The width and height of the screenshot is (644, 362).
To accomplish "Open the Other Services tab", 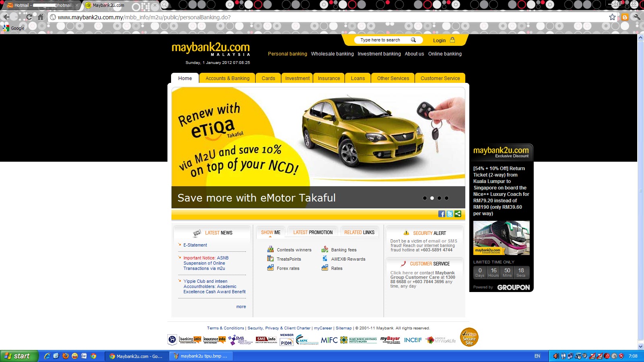I will coord(393,78).
